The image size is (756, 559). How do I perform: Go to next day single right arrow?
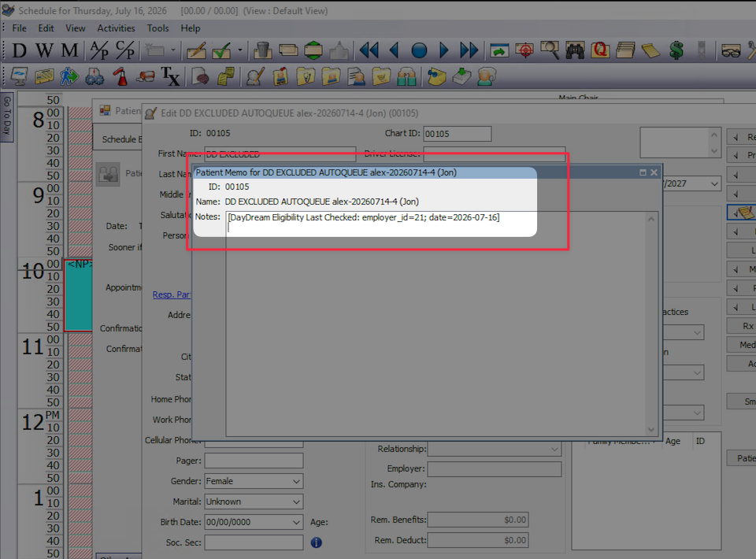[444, 50]
